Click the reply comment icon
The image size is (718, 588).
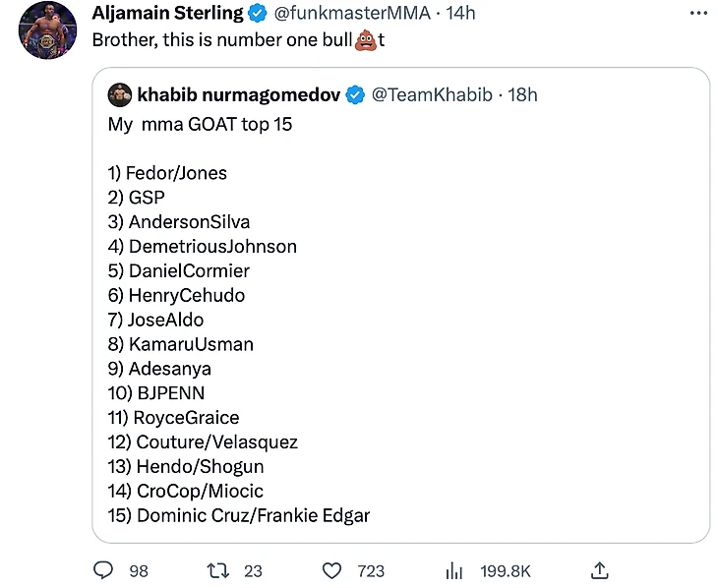coord(103,570)
